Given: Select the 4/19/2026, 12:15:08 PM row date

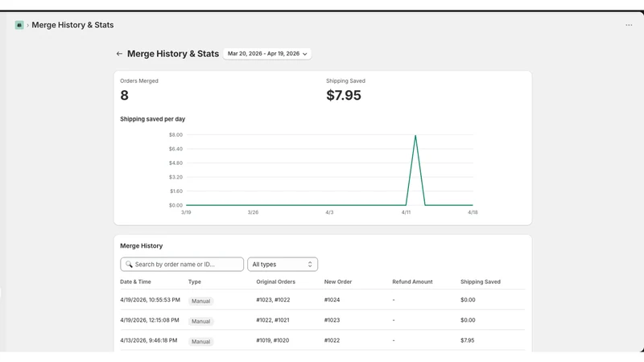Looking at the screenshot, I should coord(150,320).
